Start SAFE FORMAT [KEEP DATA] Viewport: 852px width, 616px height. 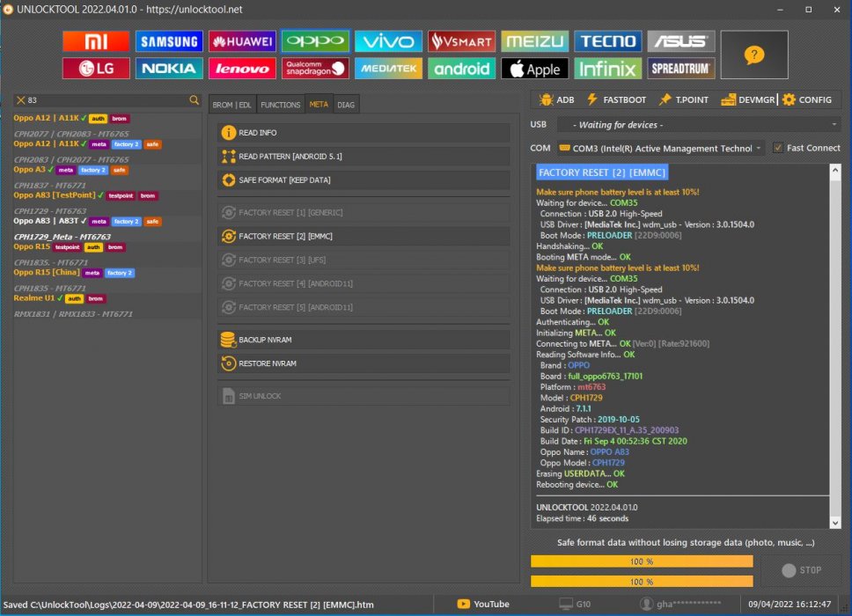click(x=364, y=180)
